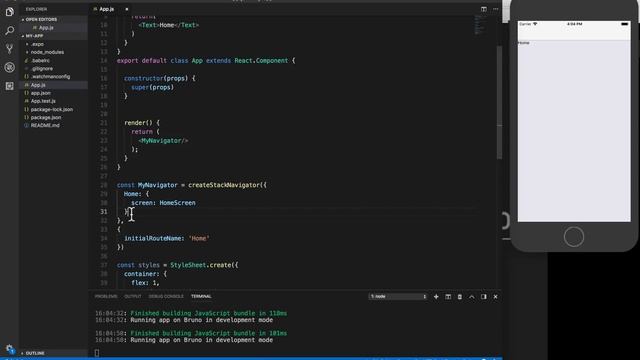Open the .babelrc file

(40, 60)
